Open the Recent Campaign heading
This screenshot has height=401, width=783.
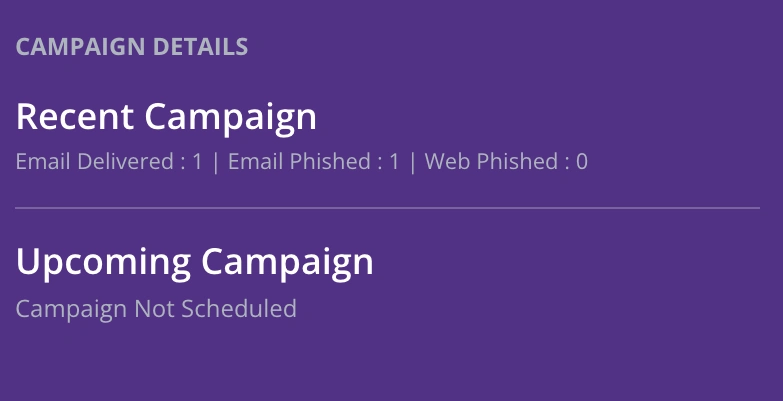point(166,117)
